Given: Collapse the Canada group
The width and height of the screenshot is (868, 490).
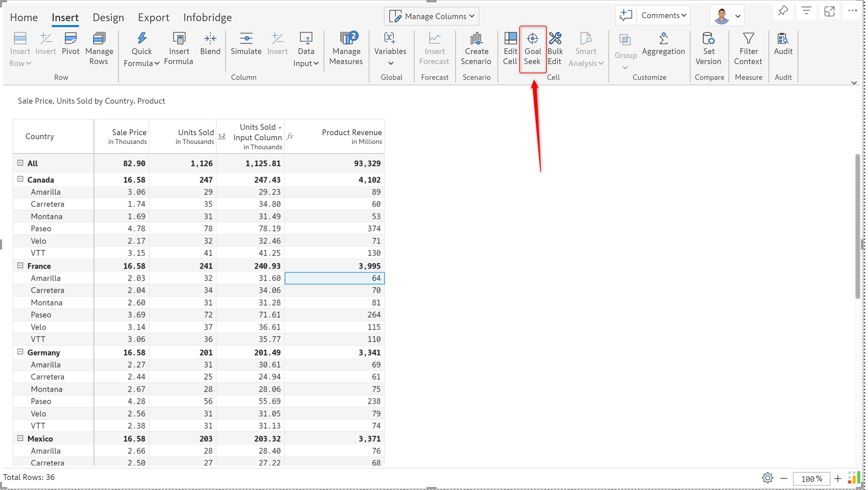Looking at the screenshot, I should (x=20, y=179).
